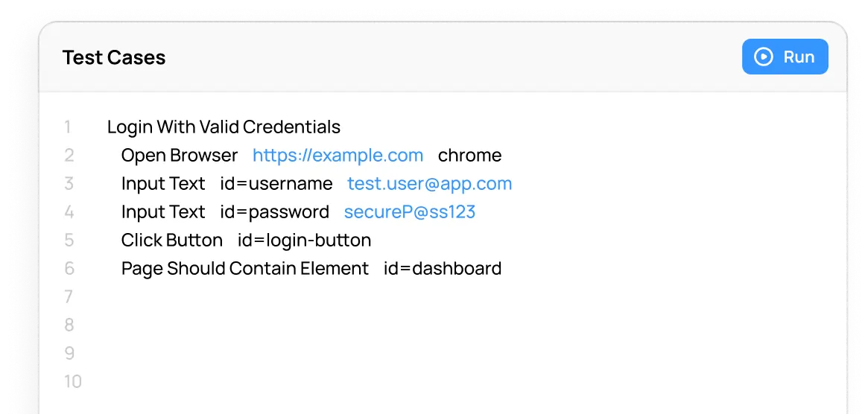
Task: Click Input Text keyword on username line
Action: (x=163, y=184)
